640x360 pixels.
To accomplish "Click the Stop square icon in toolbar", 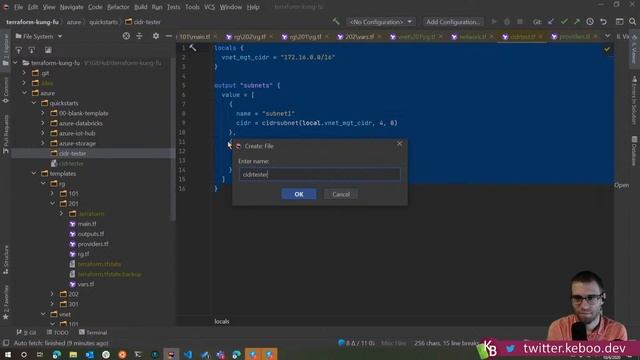I will tap(520, 22).
